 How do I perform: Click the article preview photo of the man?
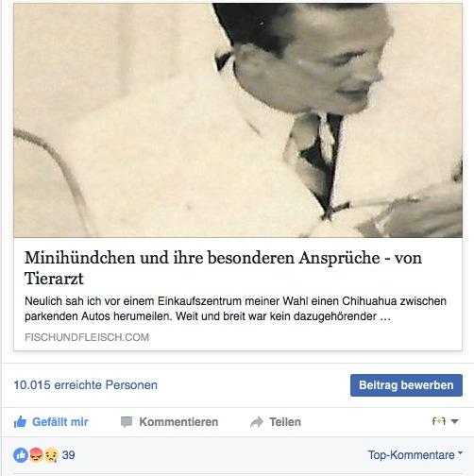[238, 120]
